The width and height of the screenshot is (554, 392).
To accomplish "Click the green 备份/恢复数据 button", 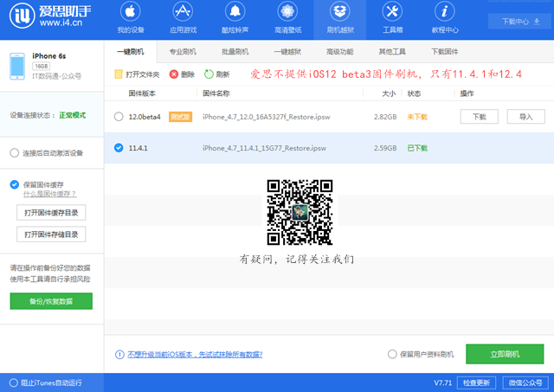I will [51, 301].
